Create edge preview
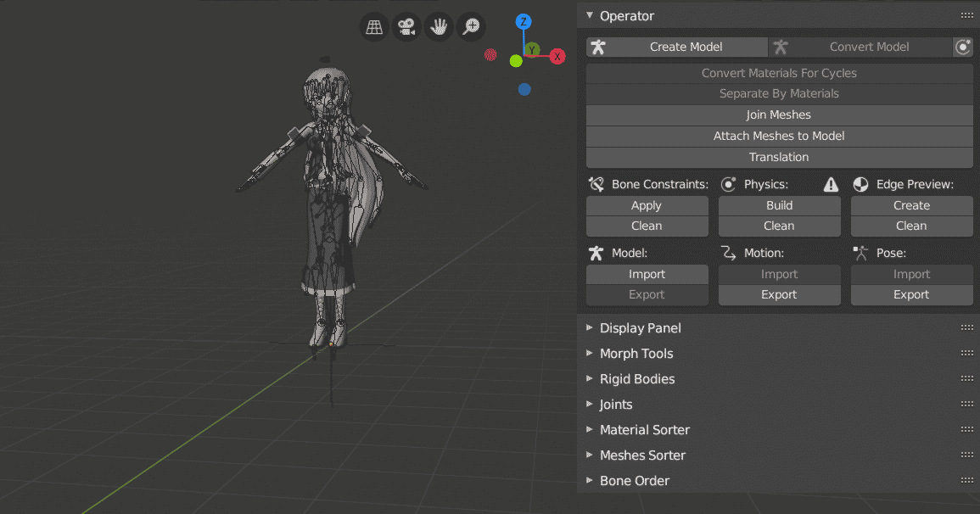980x514 pixels. coord(912,205)
